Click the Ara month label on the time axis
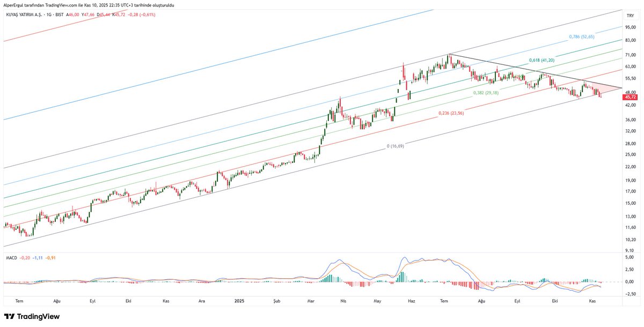 (202, 302)
